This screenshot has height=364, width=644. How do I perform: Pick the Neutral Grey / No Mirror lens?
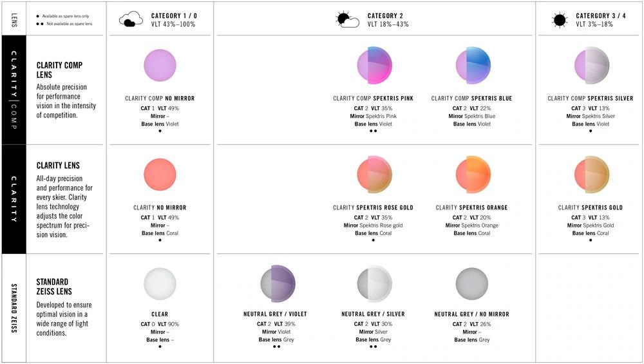coord(472,284)
